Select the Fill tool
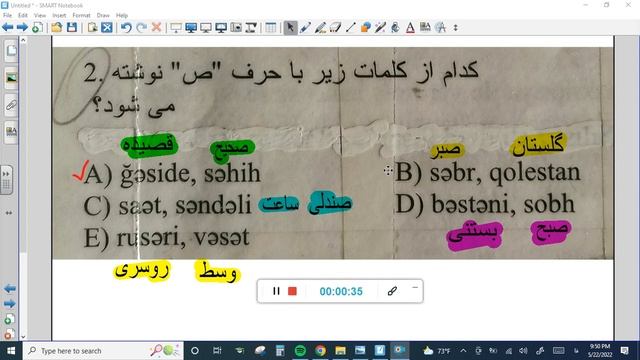 coord(395,27)
